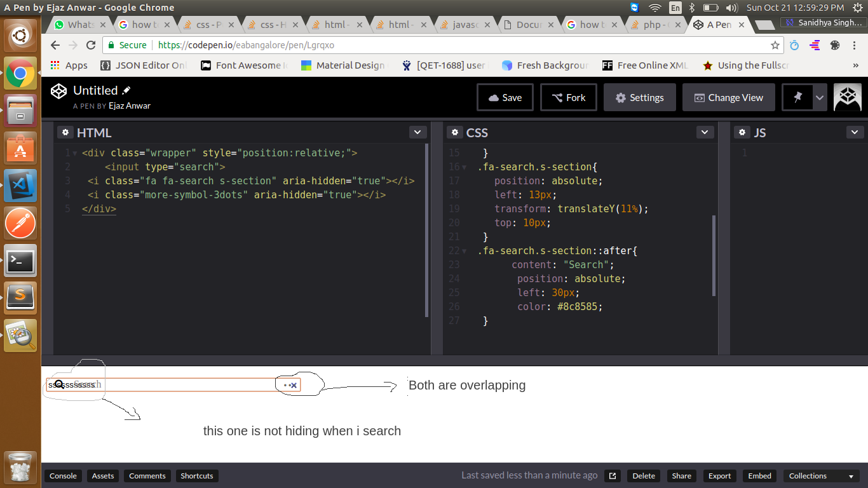This screenshot has height=488, width=868.
Task: Click Change View button
Action: click(x=729, y=97)
